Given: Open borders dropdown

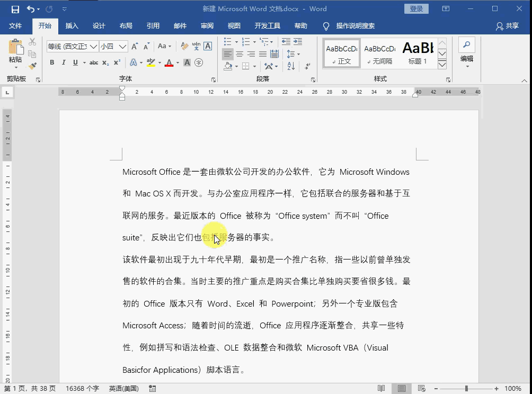Looking at the screenshot, I should click(254, 66).
